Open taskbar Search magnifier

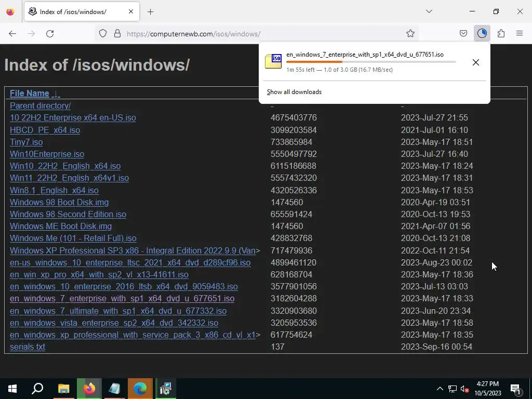coord(37,389)
